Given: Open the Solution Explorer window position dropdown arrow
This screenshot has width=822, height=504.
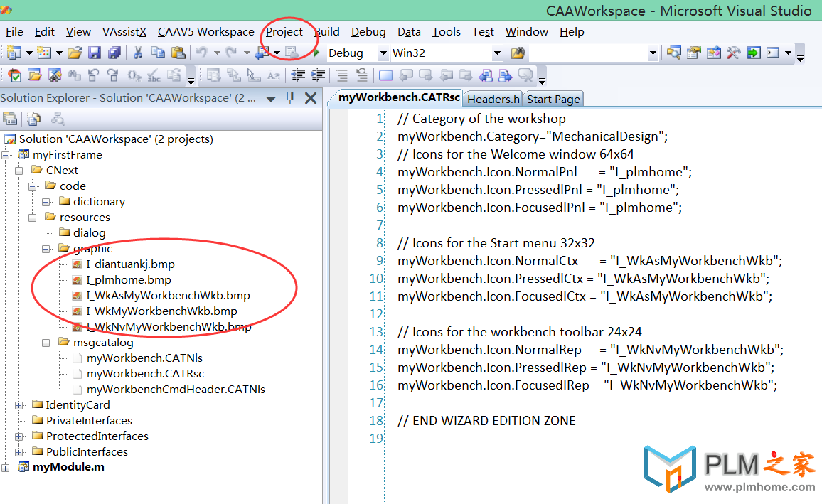Looking at the screenshot, I should (x=271, y=99).
